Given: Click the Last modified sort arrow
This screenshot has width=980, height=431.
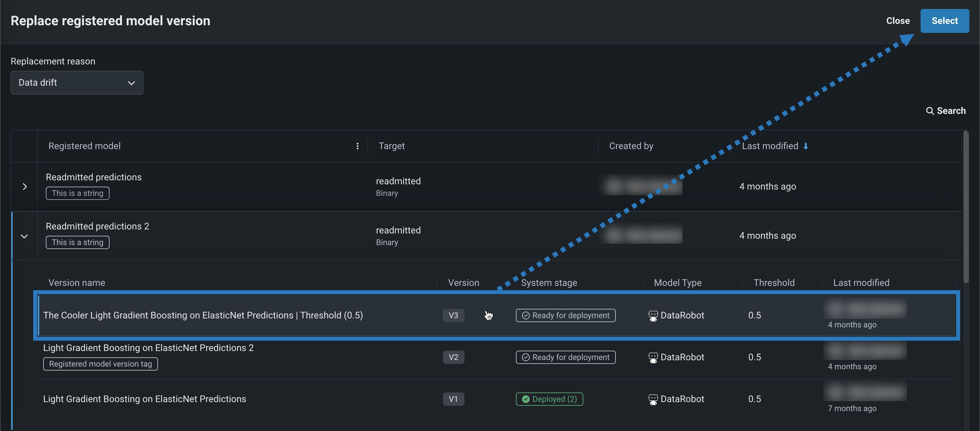Looking at the screenshot, I should [805, 146].
